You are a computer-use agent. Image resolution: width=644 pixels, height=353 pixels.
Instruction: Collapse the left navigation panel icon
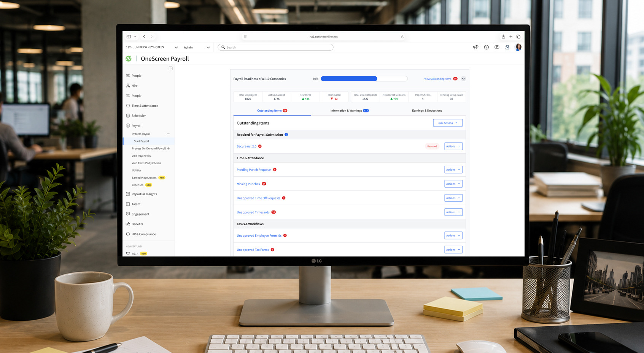(x=170, y=68)
